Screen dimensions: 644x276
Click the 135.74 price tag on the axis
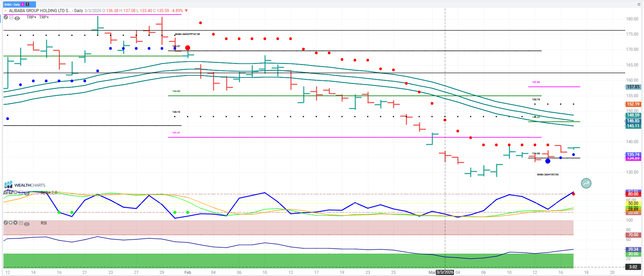(x=633, y=154)
